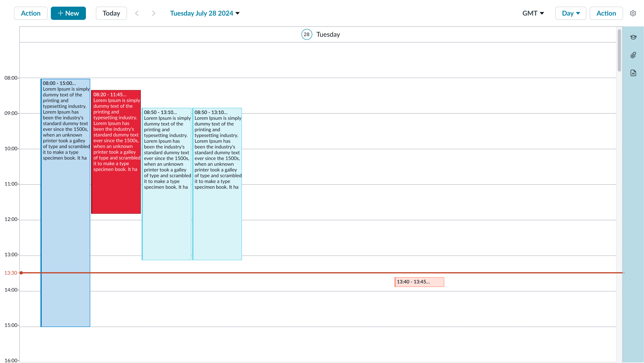644x363 pixels.
Task: Click the 13:40 - 13:45 event
Action: point(419,282)
